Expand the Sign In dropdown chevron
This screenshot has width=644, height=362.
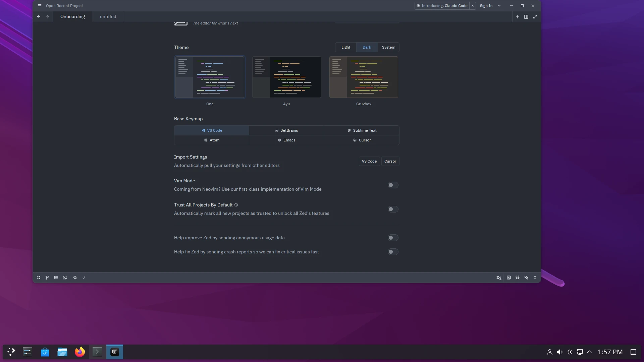click(x=499, y=6)
